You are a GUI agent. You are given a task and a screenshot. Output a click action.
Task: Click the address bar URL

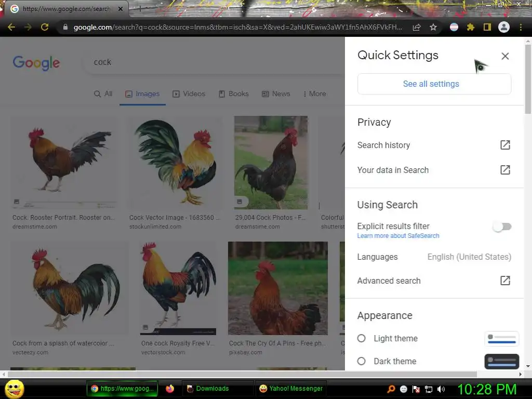click(x=237, y=27)
